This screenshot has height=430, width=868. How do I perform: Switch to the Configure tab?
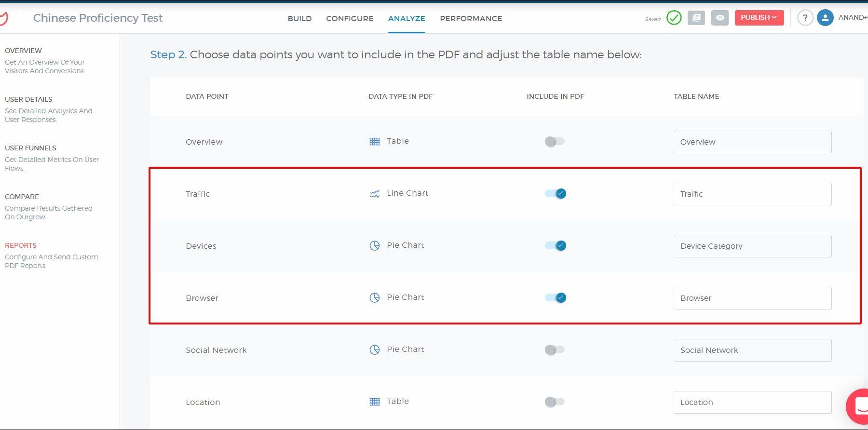click(x=350, y=18)
